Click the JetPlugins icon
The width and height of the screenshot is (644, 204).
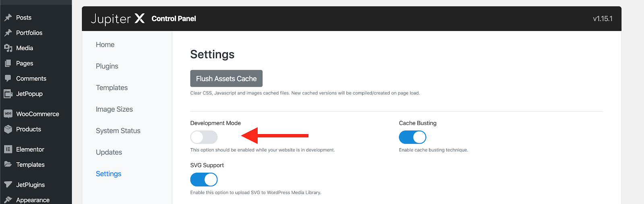tap(8, 185)
